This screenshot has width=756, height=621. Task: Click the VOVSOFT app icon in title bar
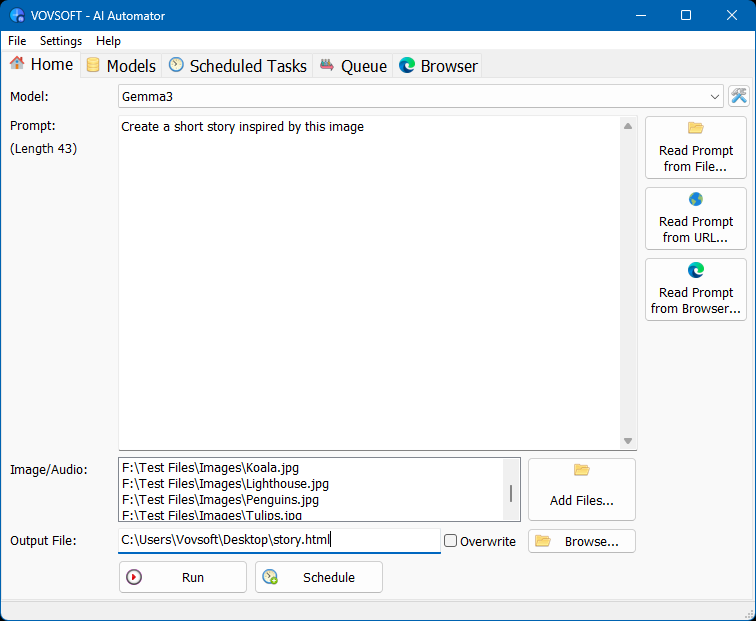pos(17,15)
